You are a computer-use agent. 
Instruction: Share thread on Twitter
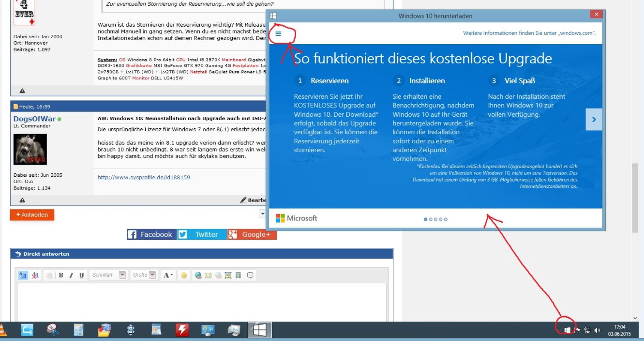(x=201, y=234)
